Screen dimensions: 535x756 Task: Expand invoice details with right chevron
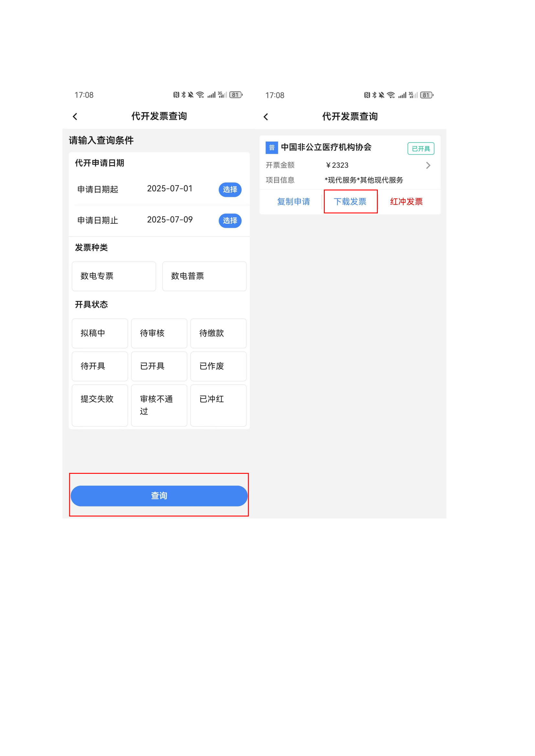428,165
